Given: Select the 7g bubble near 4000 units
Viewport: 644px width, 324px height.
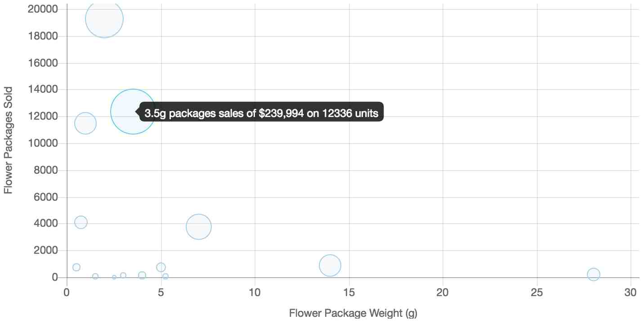Looking at the screenshot, I should 198,227.
